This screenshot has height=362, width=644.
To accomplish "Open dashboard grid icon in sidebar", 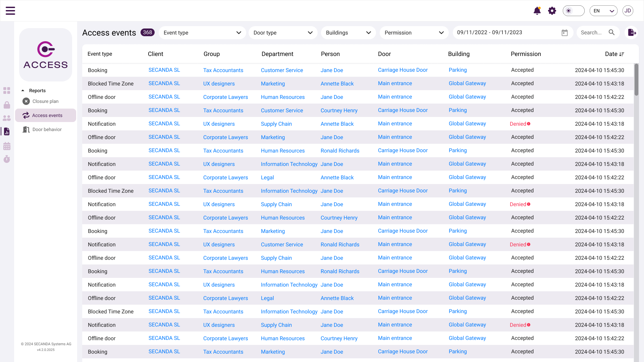I will 7,90.
